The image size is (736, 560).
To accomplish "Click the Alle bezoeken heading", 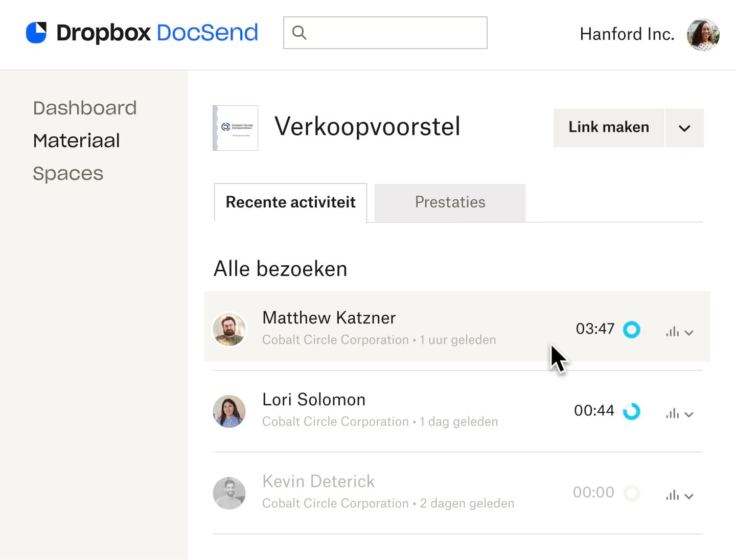I will (281, 269).
